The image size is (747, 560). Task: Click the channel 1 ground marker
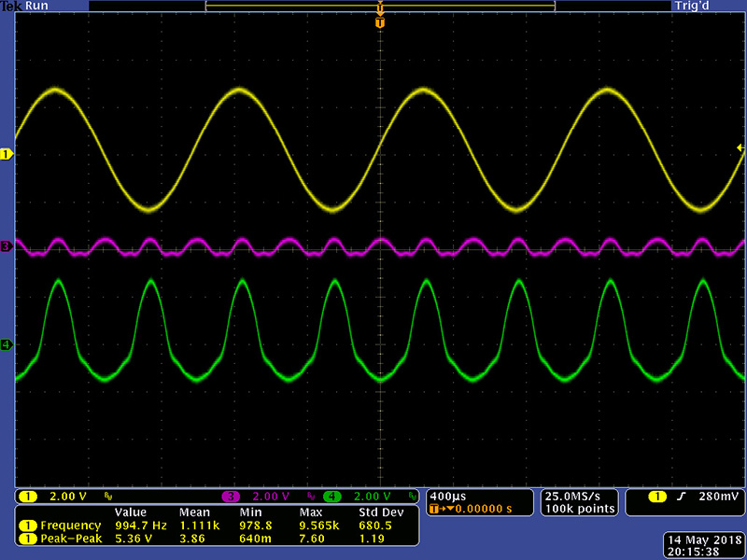pos(7,154)
